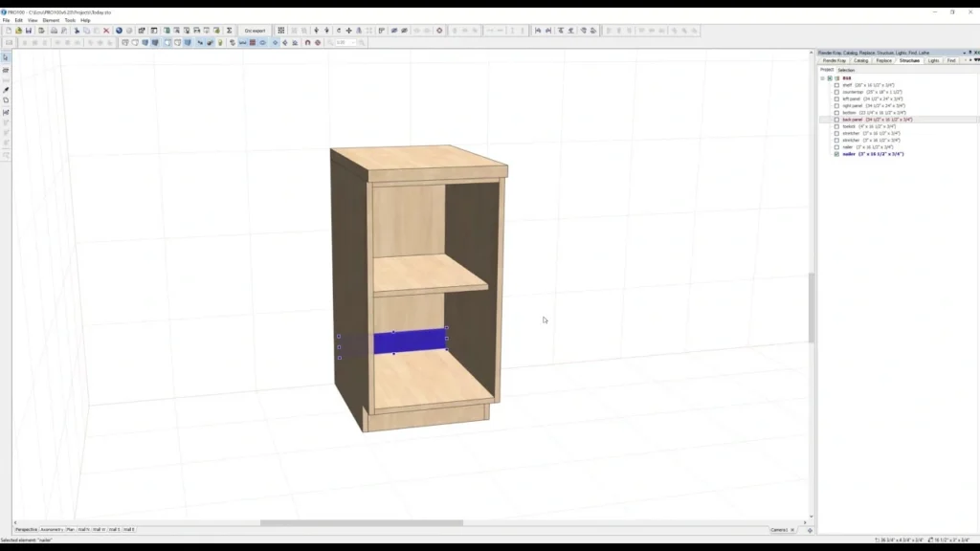This screenshot has height=551, width=980.
Task: Switch to the Plan view tab
Action: point(71,530)
